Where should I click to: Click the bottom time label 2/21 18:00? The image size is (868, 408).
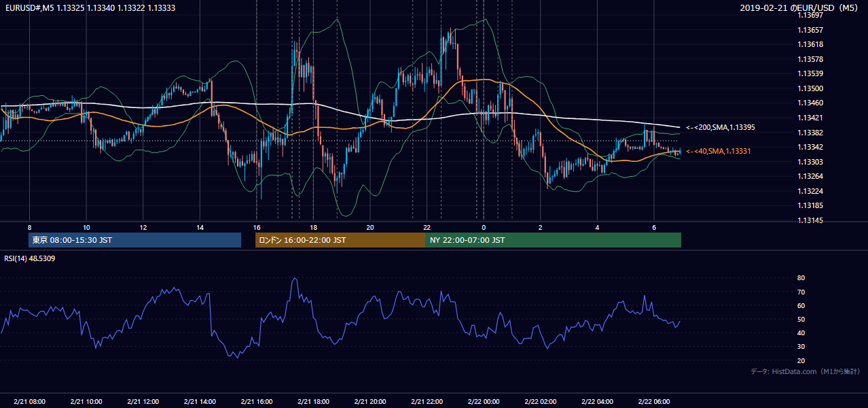coord(313,402)
